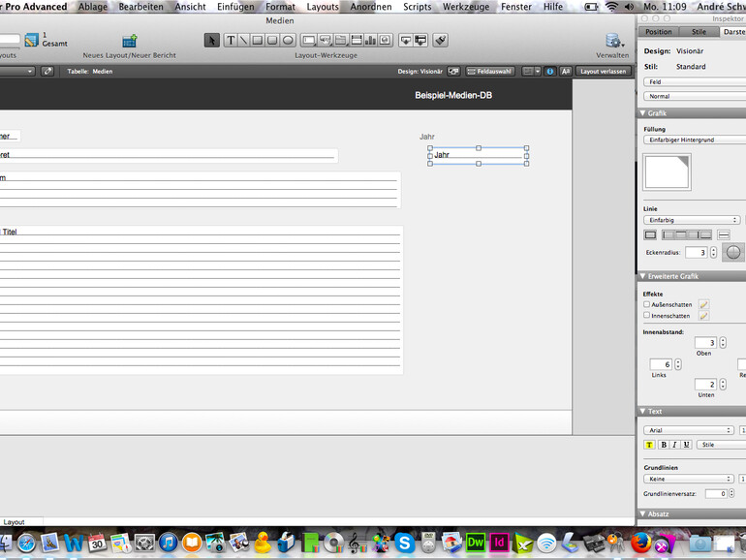Viewport: 746px width, 560px height.
Task: Select the Format Painter brush tool
Action: [441, 41]
